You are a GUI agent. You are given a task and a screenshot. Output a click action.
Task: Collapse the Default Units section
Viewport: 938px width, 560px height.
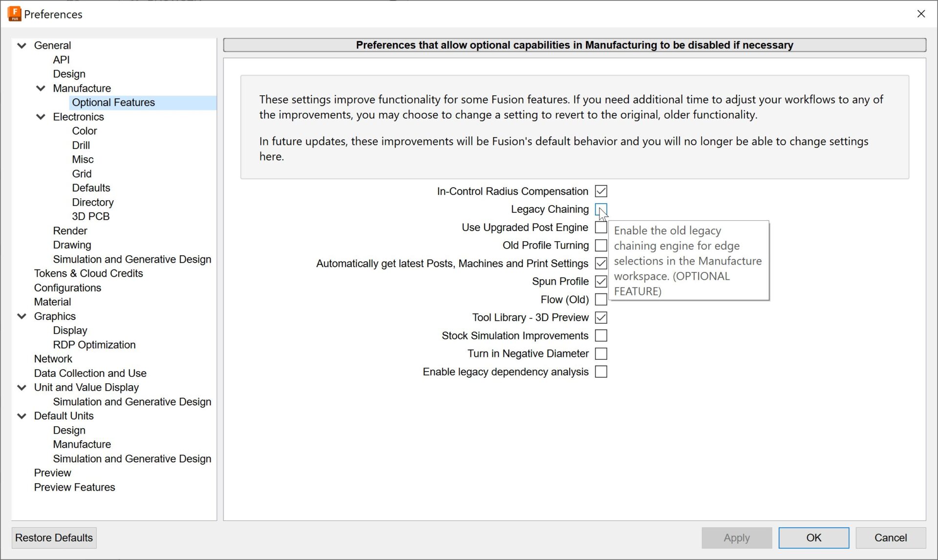[22, 416]
